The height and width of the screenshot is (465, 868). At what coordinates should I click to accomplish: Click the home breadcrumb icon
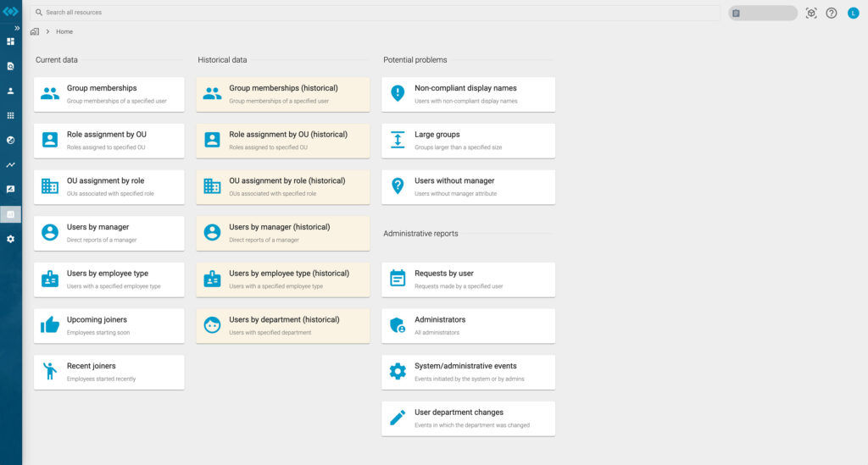coord(34,31)
